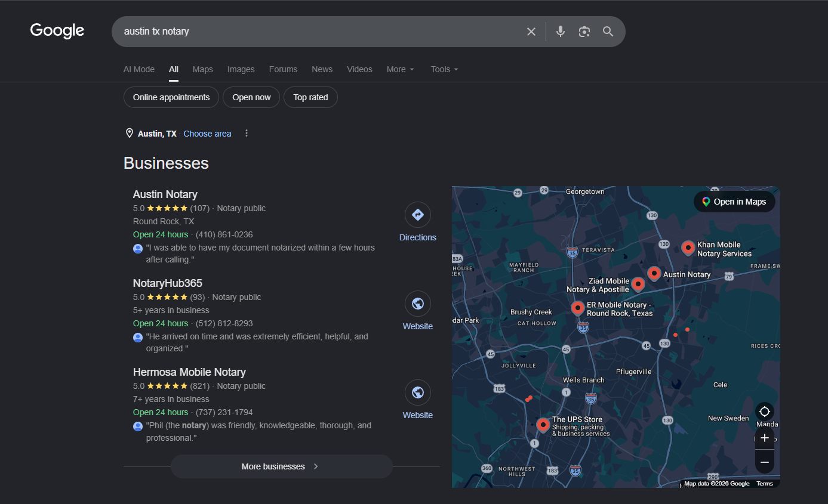The width and height of the screenshot is (828, 504).
Task: Click the reviewer avatar under NotaryHub365
Action: (138, 337)
